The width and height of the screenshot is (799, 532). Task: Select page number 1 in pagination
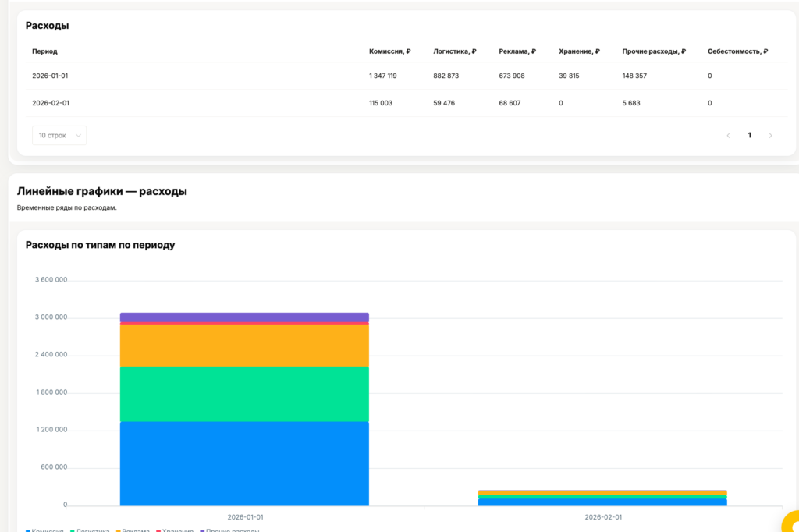click(749, 135)
